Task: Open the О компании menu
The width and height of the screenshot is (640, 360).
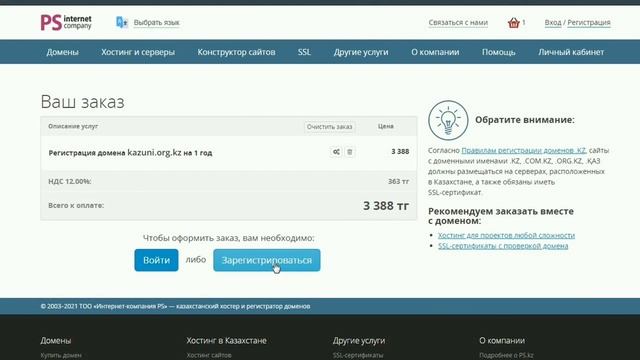Action: tap(435, 52)
